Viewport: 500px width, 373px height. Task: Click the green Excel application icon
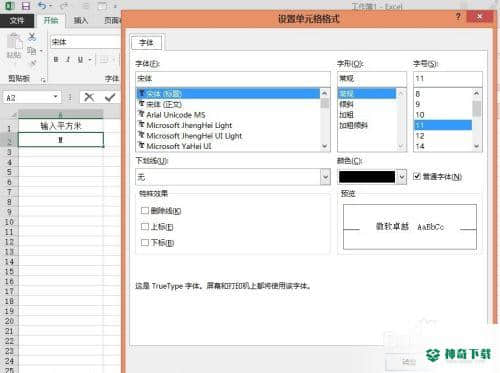click(x=10, y=6)
